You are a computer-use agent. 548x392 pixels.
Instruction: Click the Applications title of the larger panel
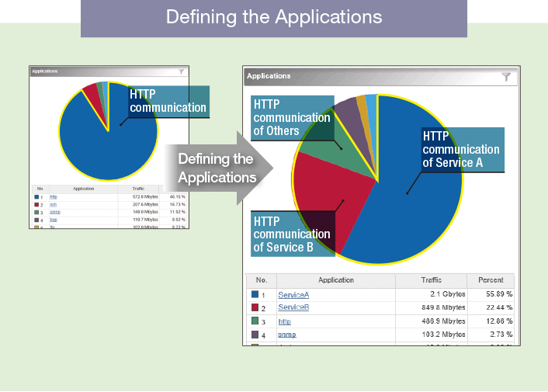[269, 76]
